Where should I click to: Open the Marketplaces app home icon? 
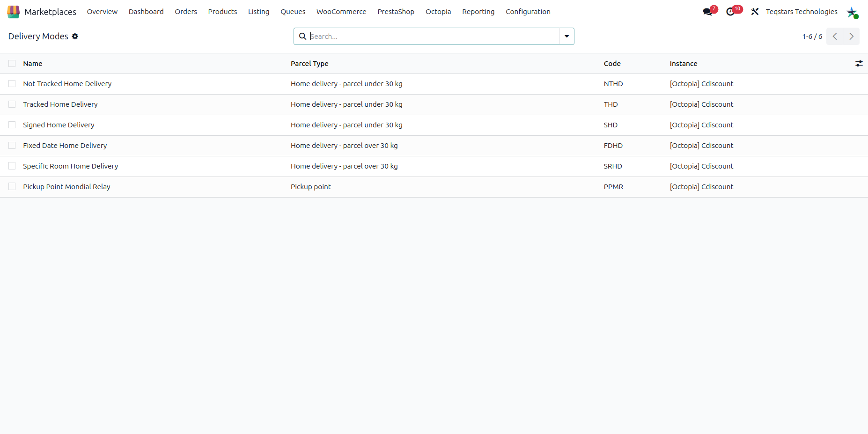pos(13,12)
